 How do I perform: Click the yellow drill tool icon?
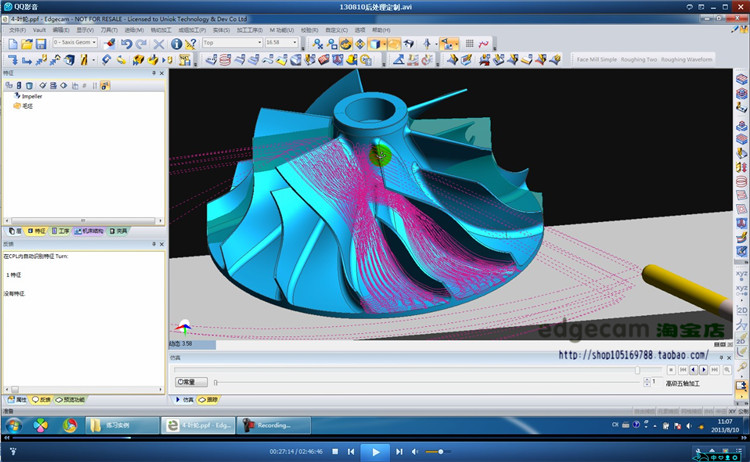point(84,60)
